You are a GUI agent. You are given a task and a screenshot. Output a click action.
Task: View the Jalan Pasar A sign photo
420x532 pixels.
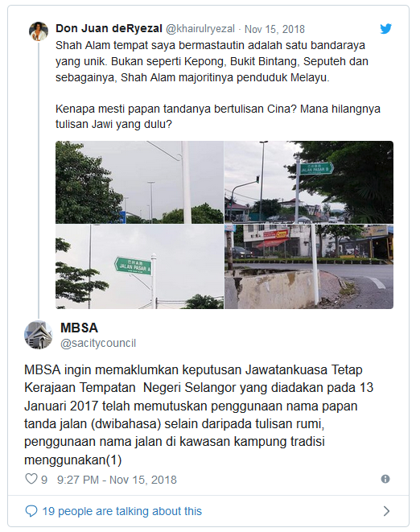tap(139, 266)
